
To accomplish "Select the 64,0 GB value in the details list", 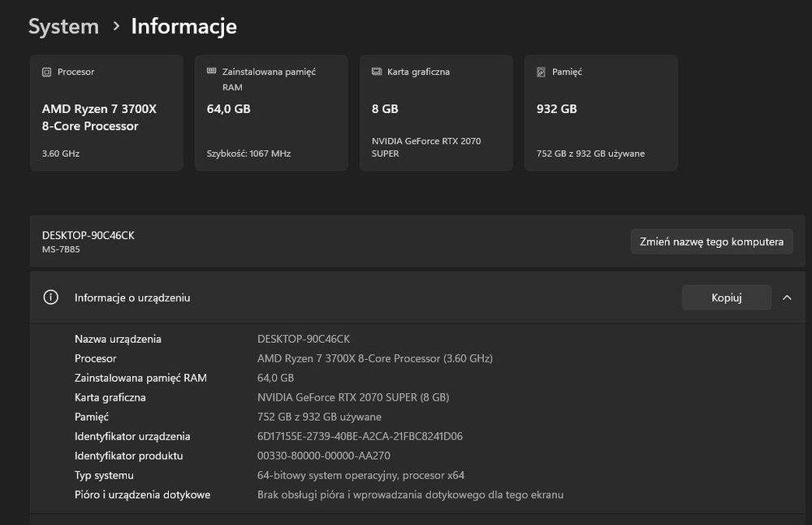I will click(x=275, y=379).
